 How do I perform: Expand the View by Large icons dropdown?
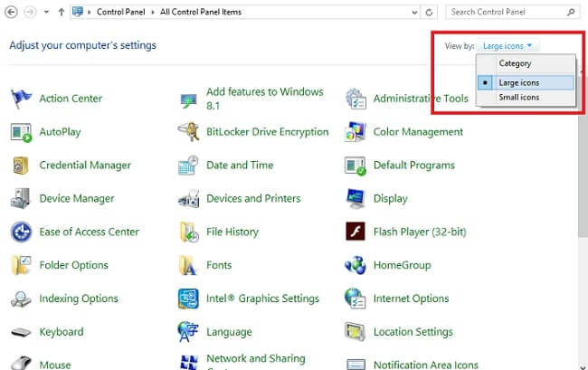click(507, 45)
